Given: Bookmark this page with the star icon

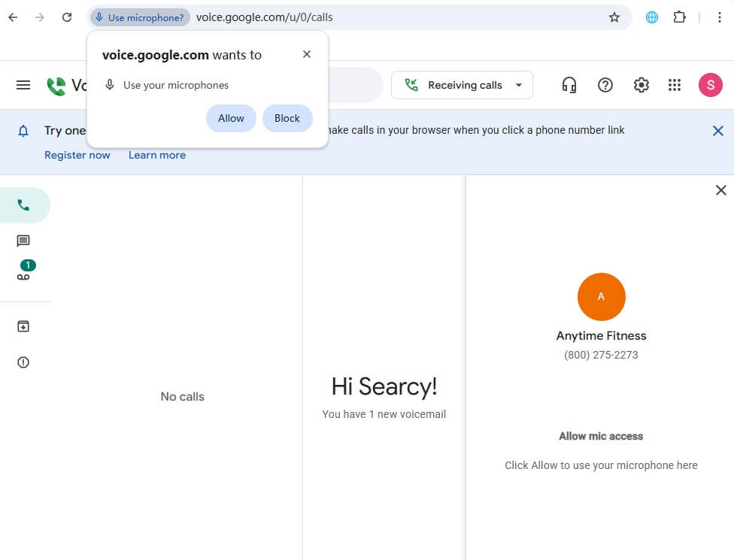Looking at the screenshot, I should click(x=614, y=17).
